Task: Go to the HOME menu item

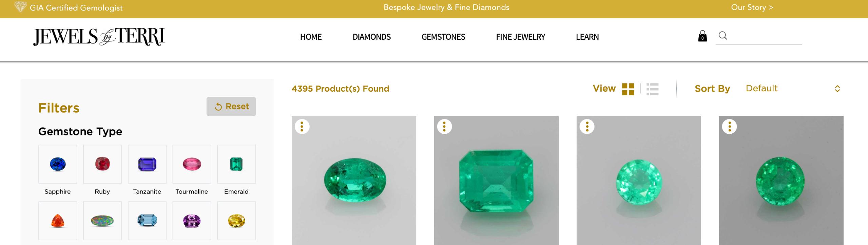Action: (x=311, y=37)
